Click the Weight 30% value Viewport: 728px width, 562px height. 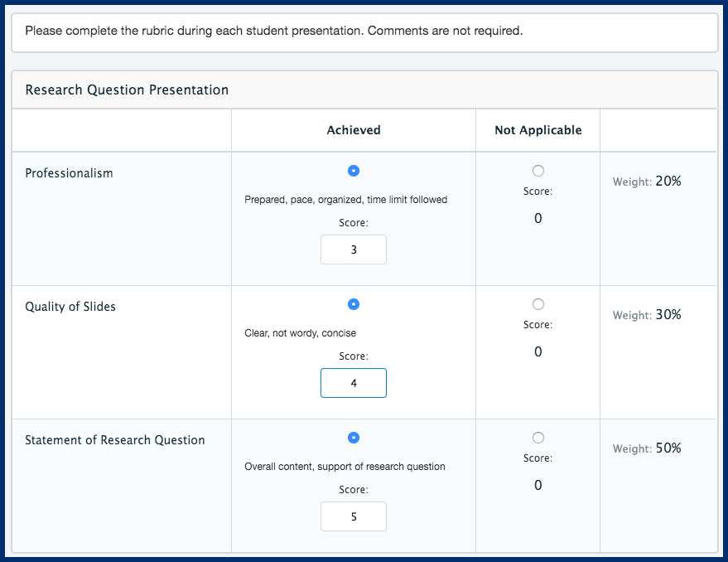point(646,315)
